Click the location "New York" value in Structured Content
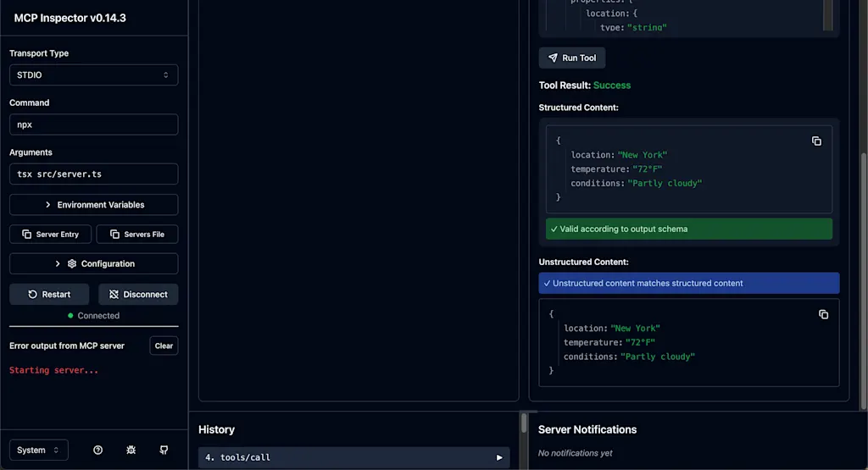The height and width of the screenshot is (470, 868). click(x=643, y=155)
